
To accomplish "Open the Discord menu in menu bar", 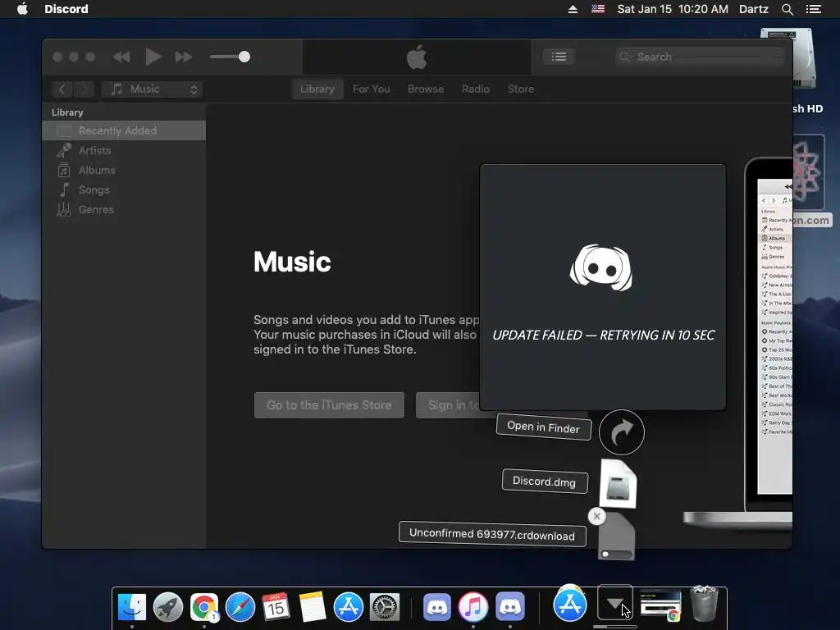I will (66, 9).
